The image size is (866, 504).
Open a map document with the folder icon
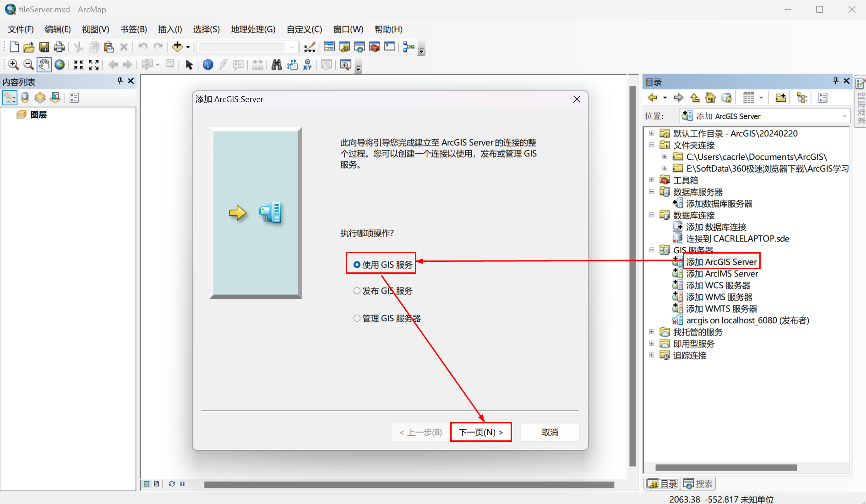coord(29,47)
